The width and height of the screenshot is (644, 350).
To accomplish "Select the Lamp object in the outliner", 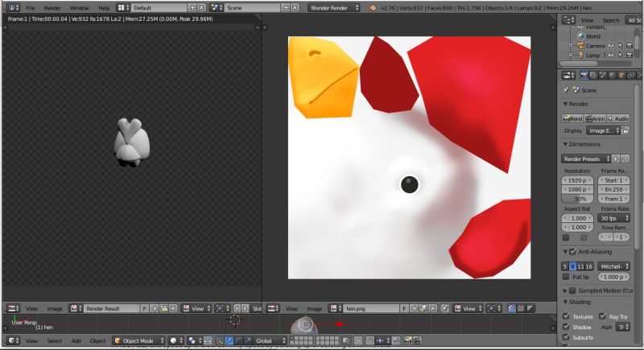I will [x=592, y=55].
